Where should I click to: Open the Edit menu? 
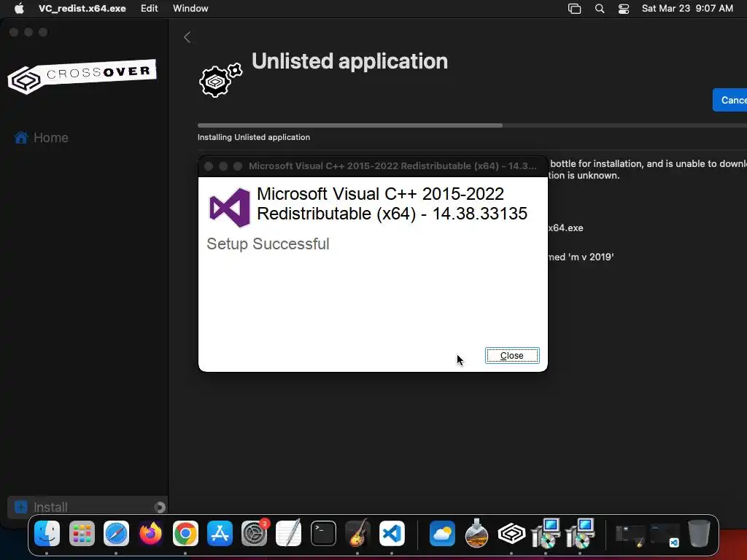(x=149, y=9)
